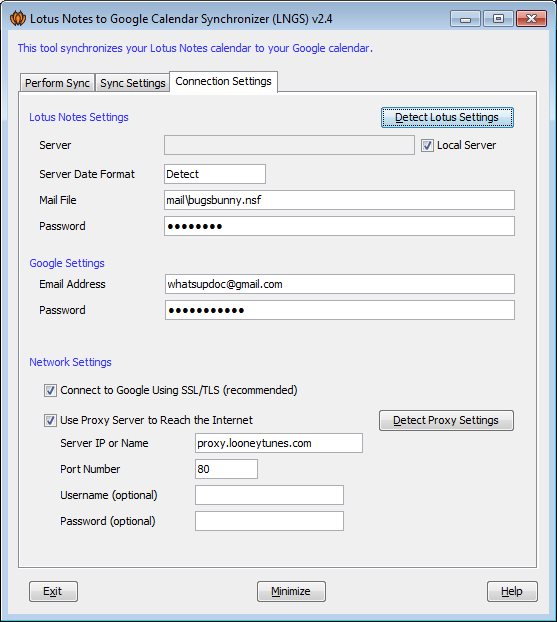Select the Connection Settings tab
The width and height of the screenshot is (557, 622).
(223, 81)
